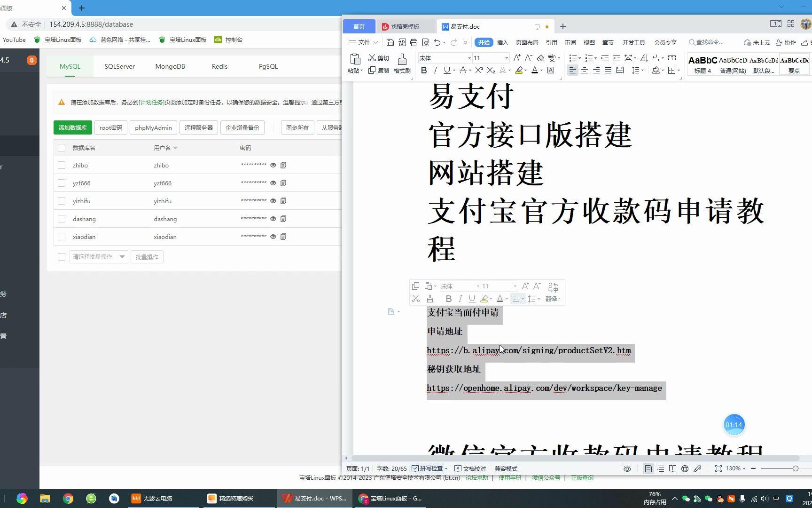This screenshot has width=812, height=508.
Task: Click the Subscript X₂ icon
Action: coord(491,70)
